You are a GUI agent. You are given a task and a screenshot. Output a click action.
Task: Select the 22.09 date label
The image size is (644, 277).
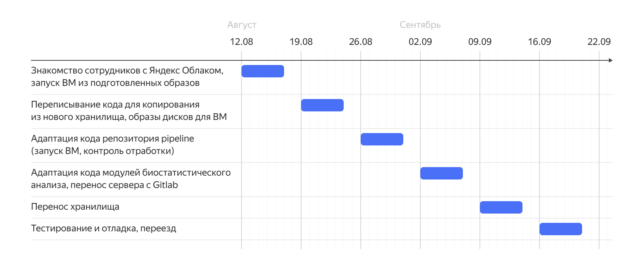coord(599,42)
